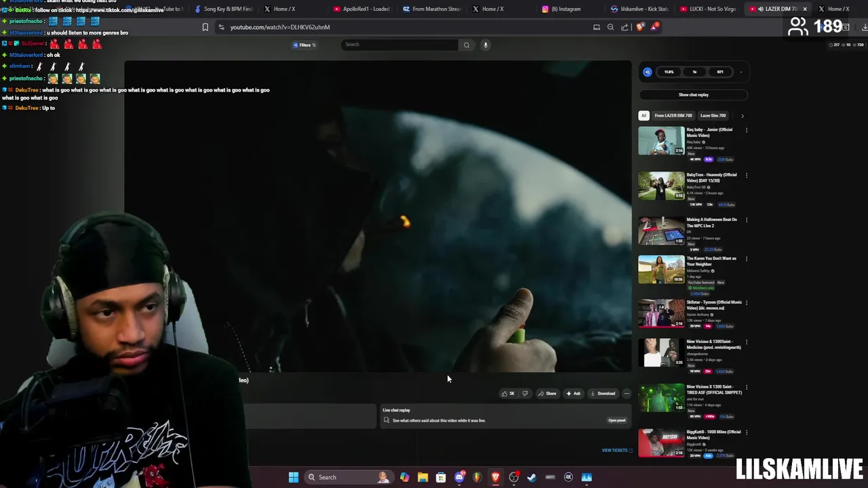The height and width of the screenshot is (488, 868).
Task: Switch to ApolloRed1 - Loaded tab
Action: (x=362, y=9)
